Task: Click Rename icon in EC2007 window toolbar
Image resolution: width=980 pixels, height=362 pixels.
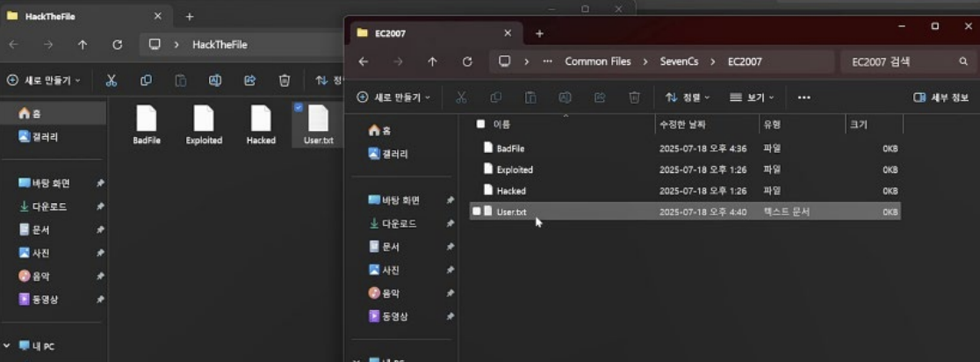Action: pyautogui.click(x=565, y=98)
